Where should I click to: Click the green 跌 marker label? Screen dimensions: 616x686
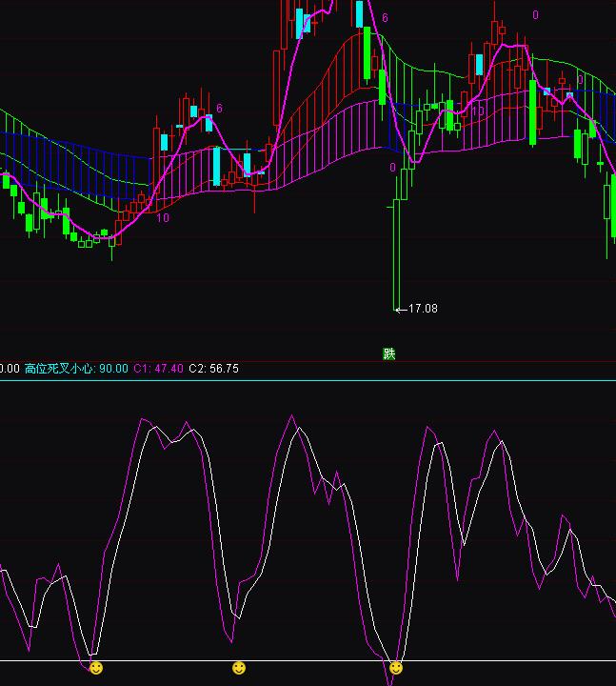tap(388, 353)
